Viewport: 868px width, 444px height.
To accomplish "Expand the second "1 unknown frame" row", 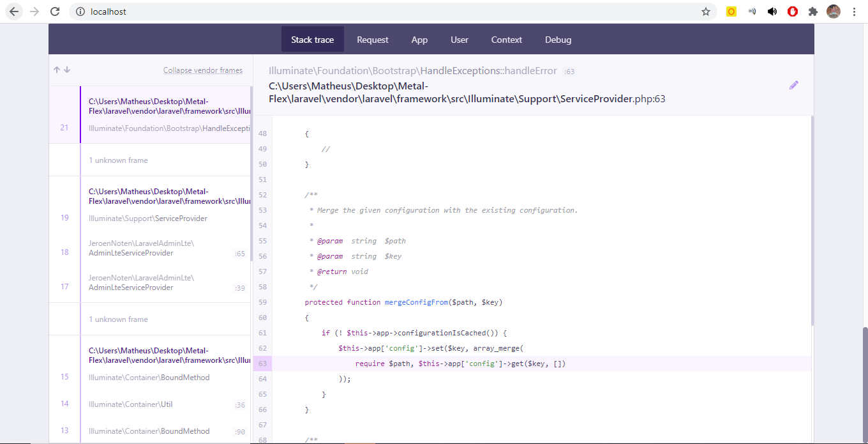I will click(118, 319).
